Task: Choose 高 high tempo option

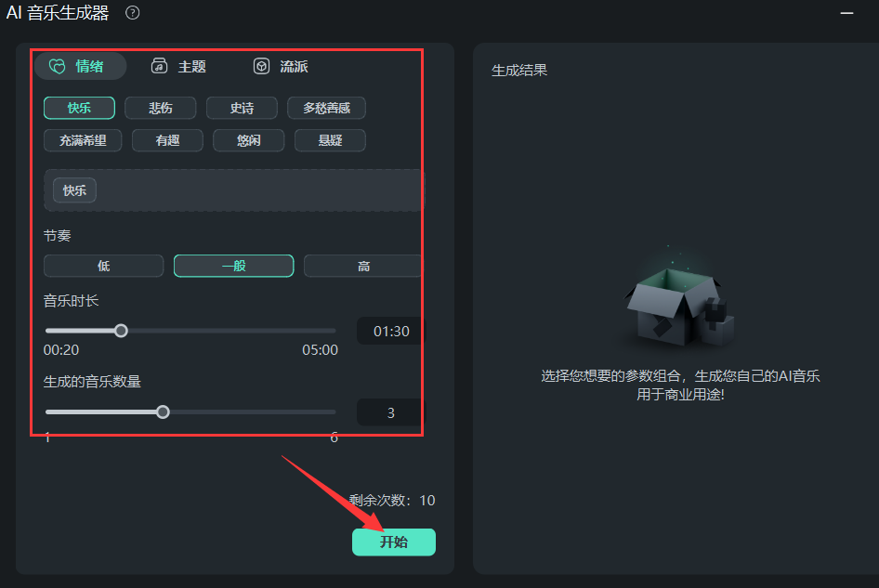Action: 362,266
